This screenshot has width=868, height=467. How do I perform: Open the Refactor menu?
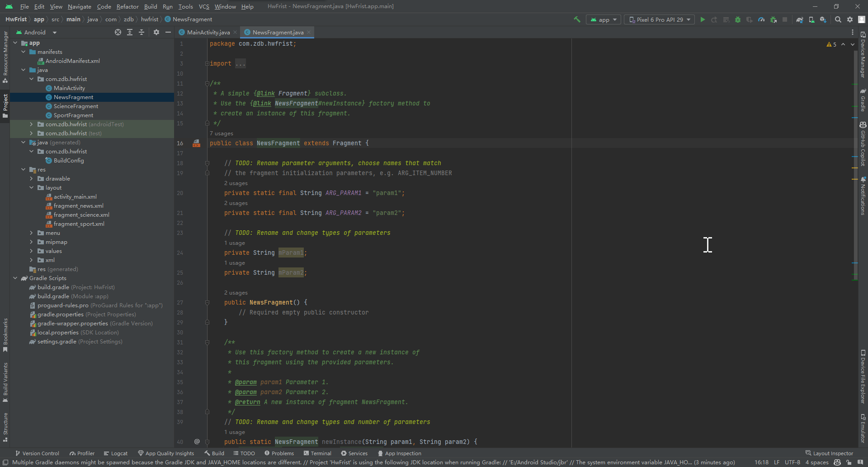click(x=127, y=6)
